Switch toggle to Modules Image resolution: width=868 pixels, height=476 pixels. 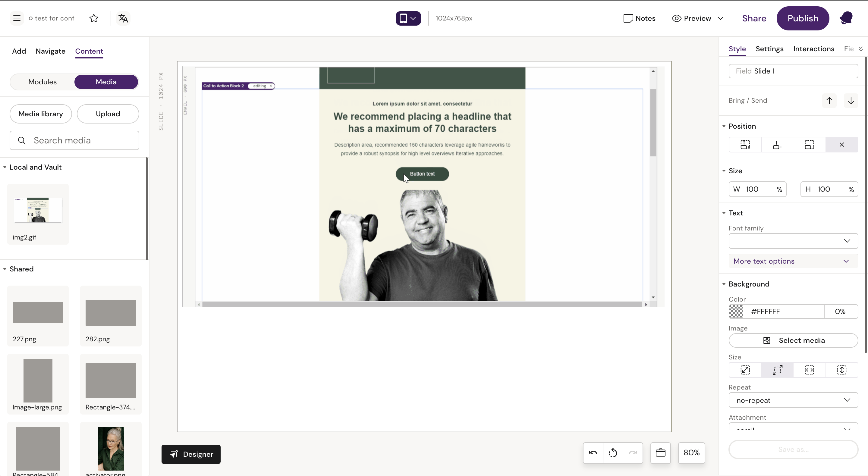click(42, 82)
